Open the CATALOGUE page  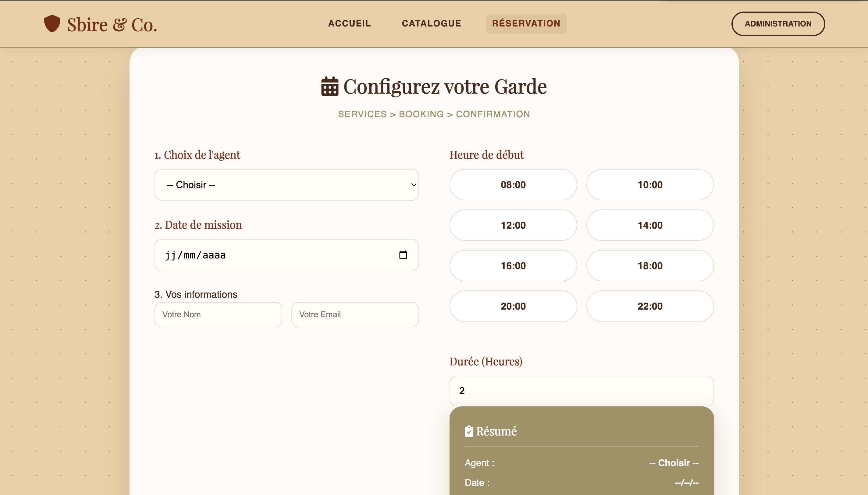pyautogui.click(x=431, y=23)
